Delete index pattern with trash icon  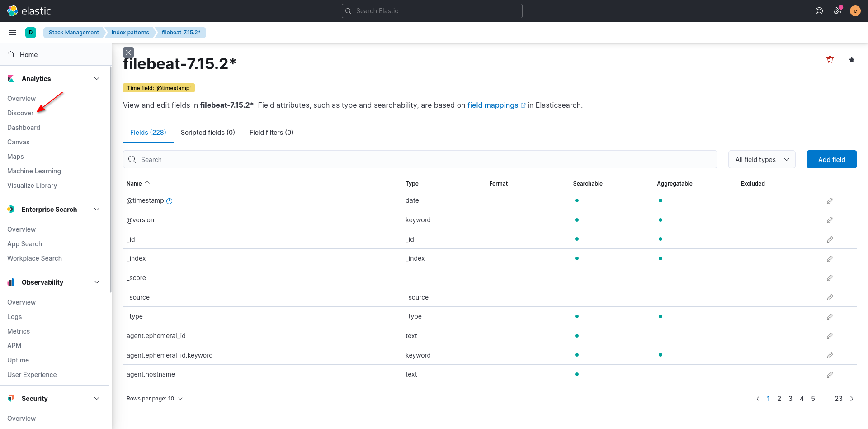830,60
